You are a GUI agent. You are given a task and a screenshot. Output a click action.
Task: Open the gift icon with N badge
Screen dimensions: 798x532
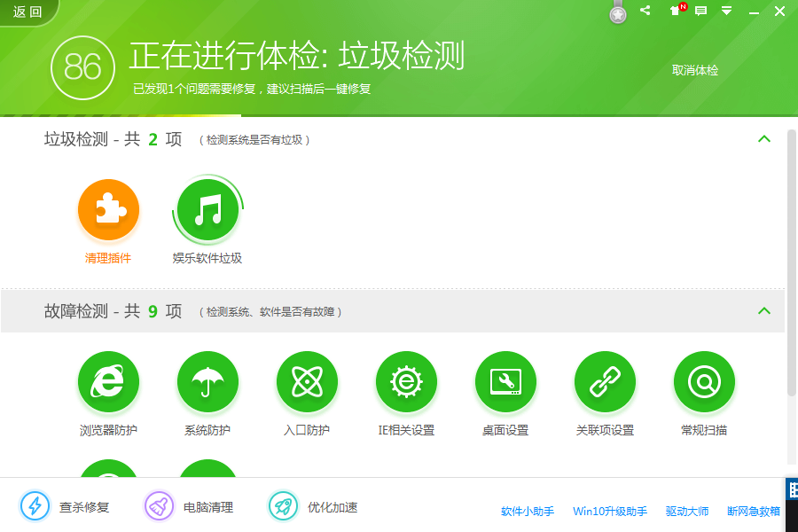tap(672, 11)
